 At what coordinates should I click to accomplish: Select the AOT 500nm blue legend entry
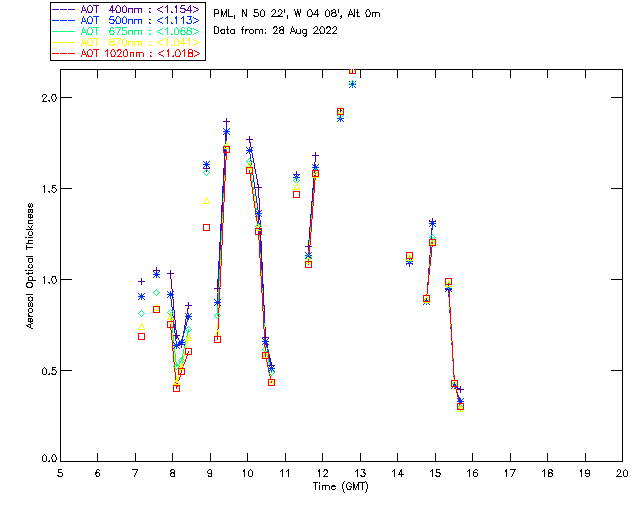click(x=127, y=20)
